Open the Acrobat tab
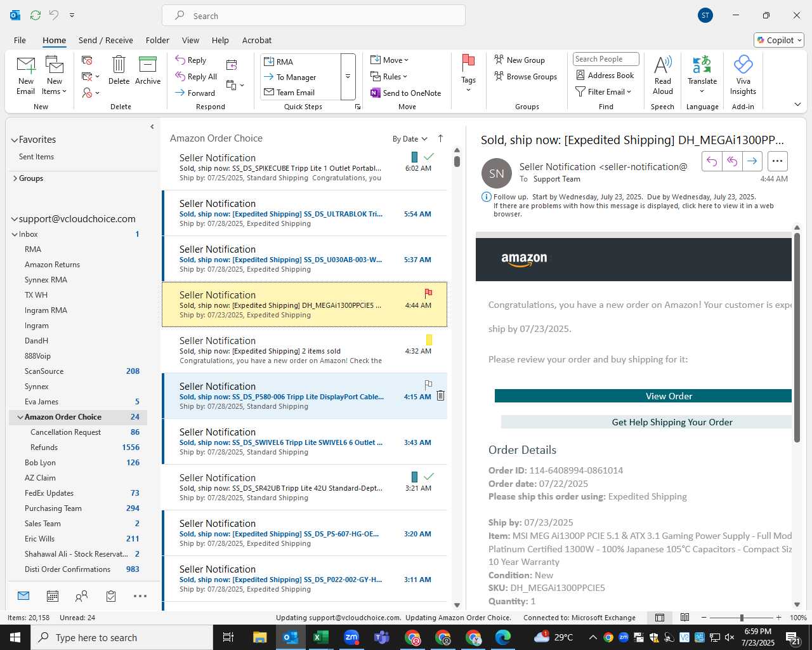812x650 pixels. [x=257, y=40]
